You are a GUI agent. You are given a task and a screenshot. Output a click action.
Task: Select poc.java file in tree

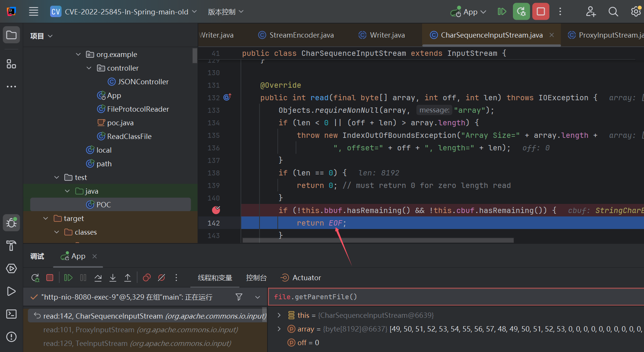[116, 123]
